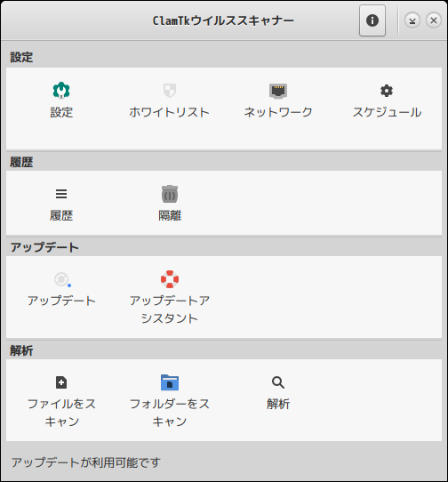
Task: Click the ファイルをスキャン file icon
Action: [61, 382]
